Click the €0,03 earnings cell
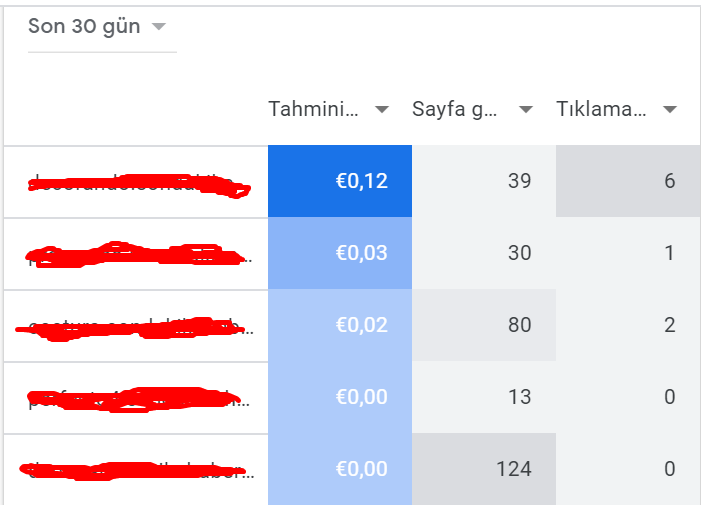 [x=340, y=253]
